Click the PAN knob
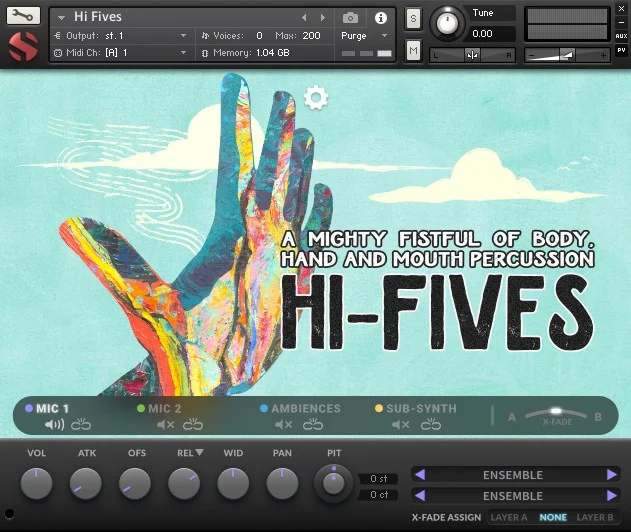The width and height of the screenshot is (631, 532). click(283, 483)
